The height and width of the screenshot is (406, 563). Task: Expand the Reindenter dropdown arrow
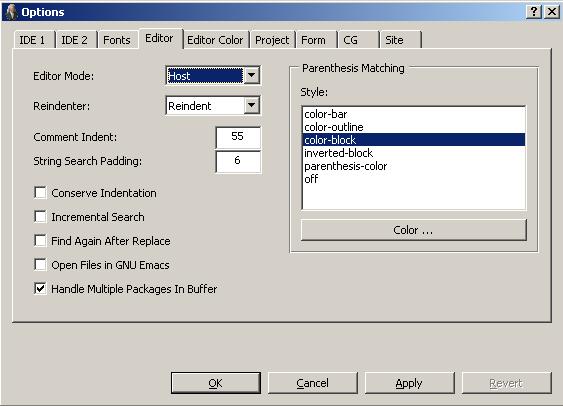click(252, 106)
